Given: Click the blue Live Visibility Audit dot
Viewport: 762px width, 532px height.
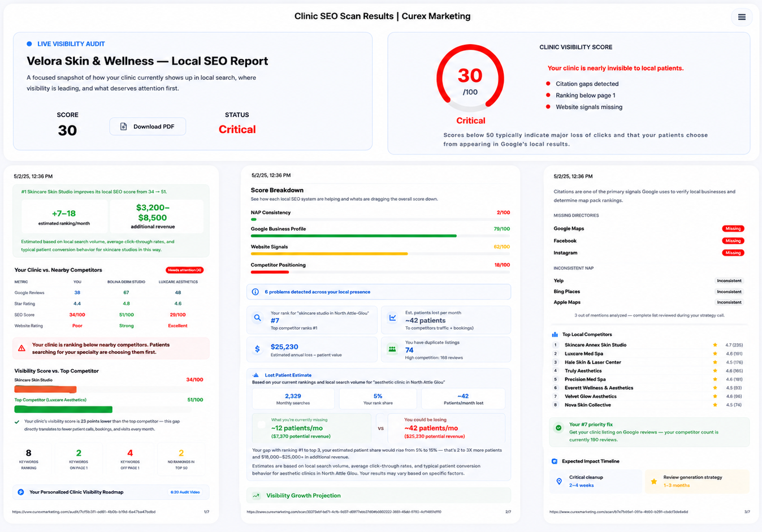Looking at the screenshot, I should click(x=29, y=44).
